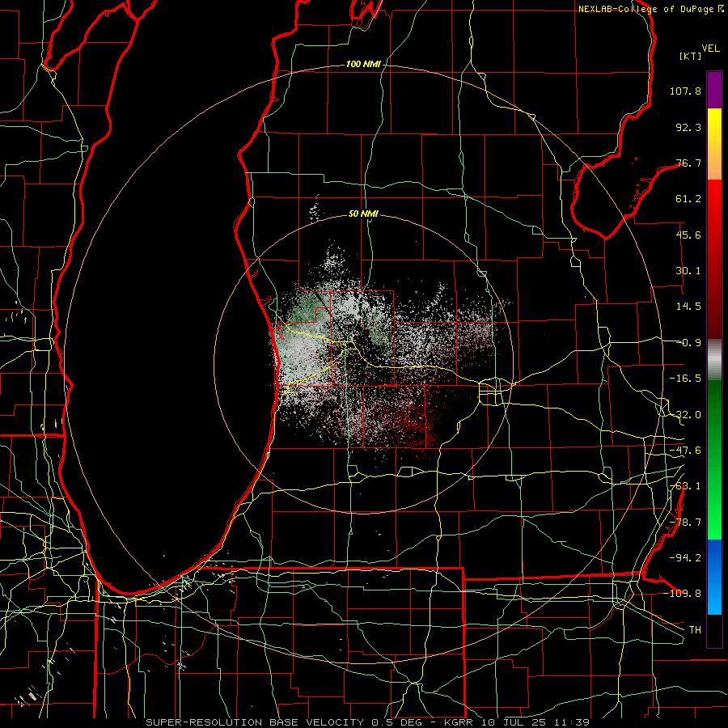Click the 107.8 velocity scale value
The image size is (728, 728).
[685, 91]
